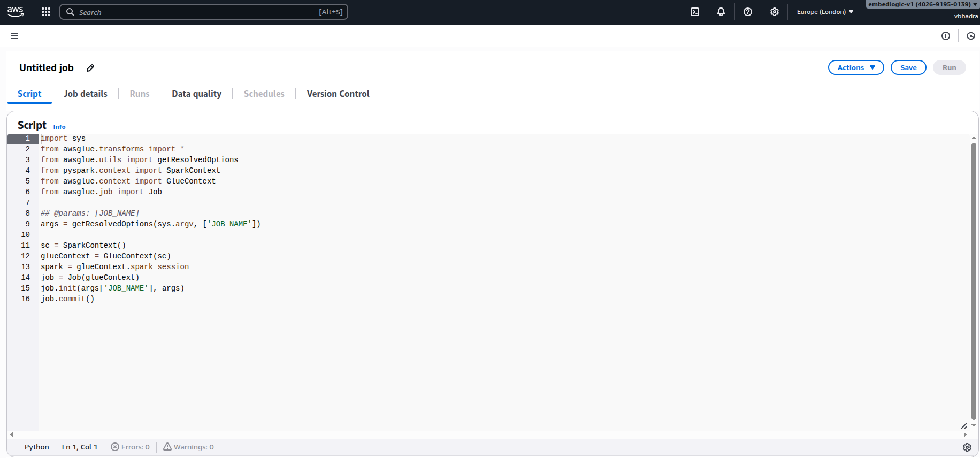Image resolution: width=980 pixels, height=458 pixels.
Task: Open editor settings gear in status bar
Action: [967, 447]
